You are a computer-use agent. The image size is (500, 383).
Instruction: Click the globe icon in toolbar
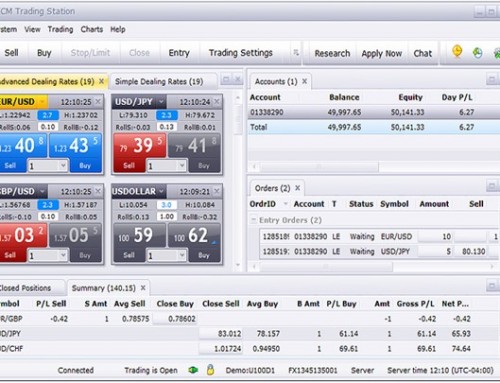[477, 53]
